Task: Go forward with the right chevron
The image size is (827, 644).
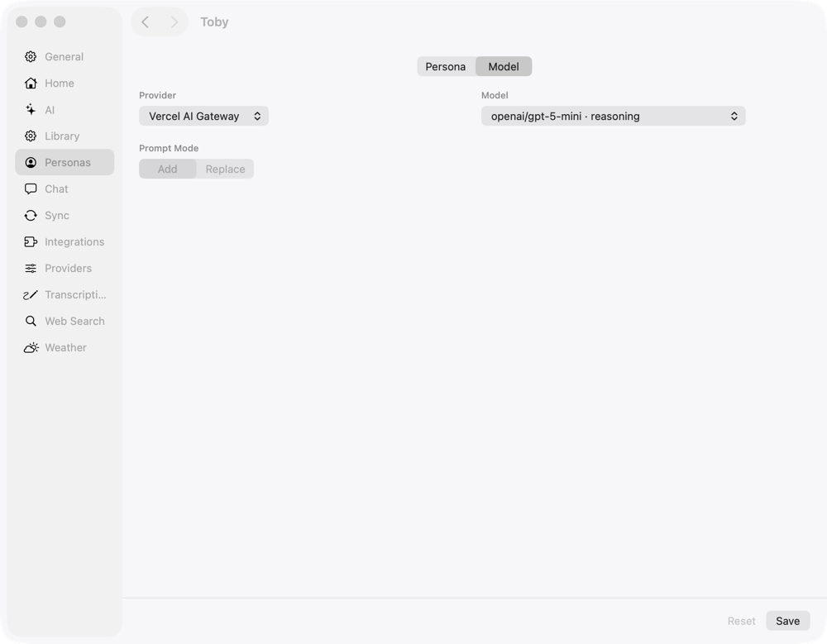Action: point(174,21)
